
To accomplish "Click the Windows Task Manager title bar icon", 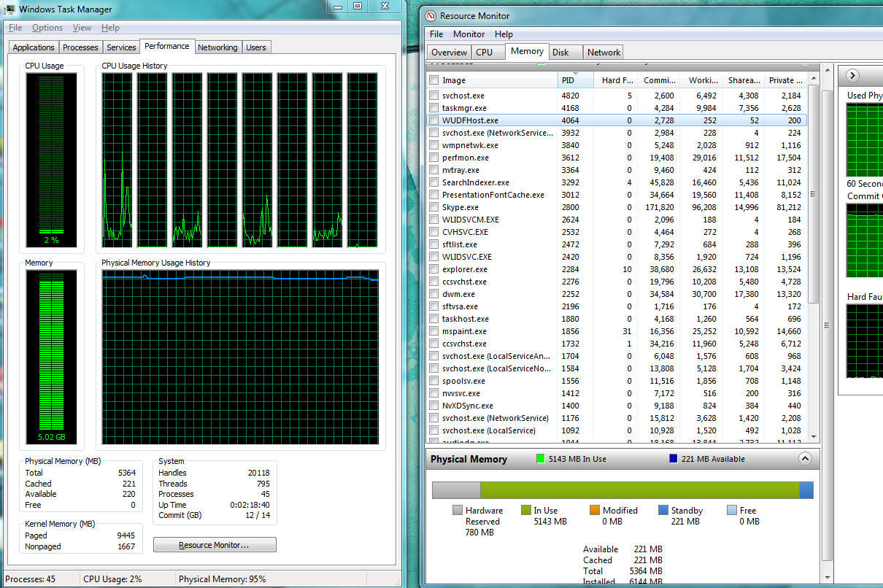I will [9, 9].
